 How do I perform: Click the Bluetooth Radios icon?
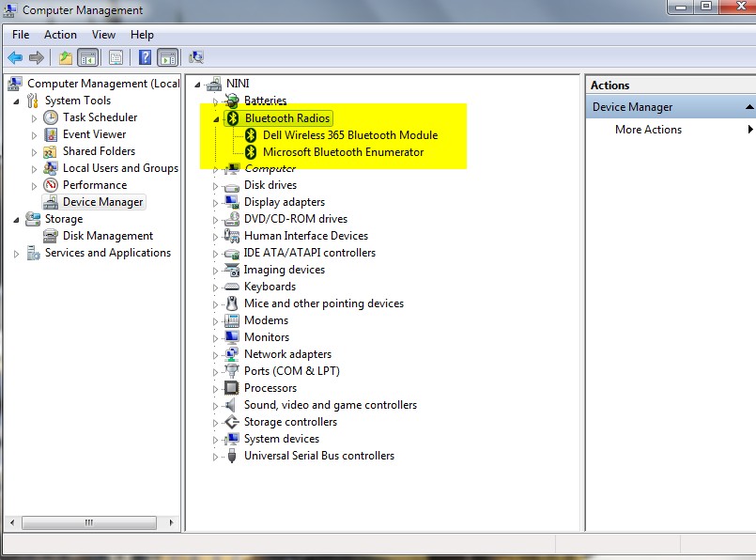pos(233,118)
